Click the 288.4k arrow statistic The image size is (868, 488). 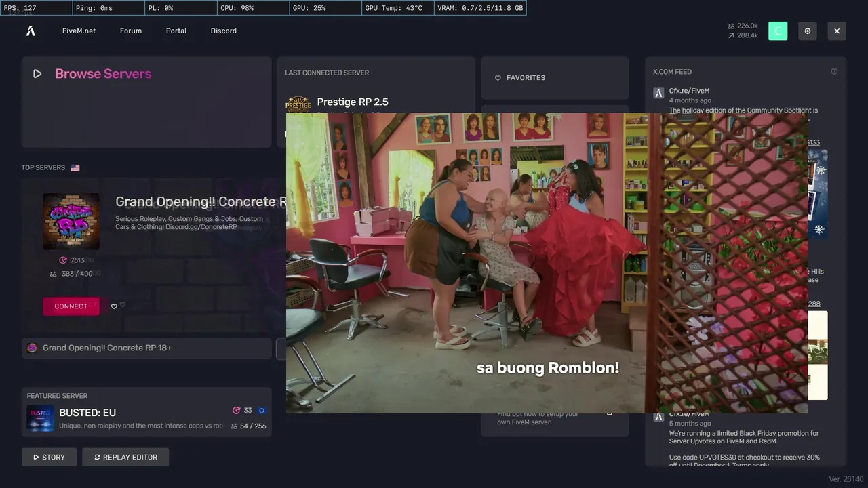click(x=743, y=35)
